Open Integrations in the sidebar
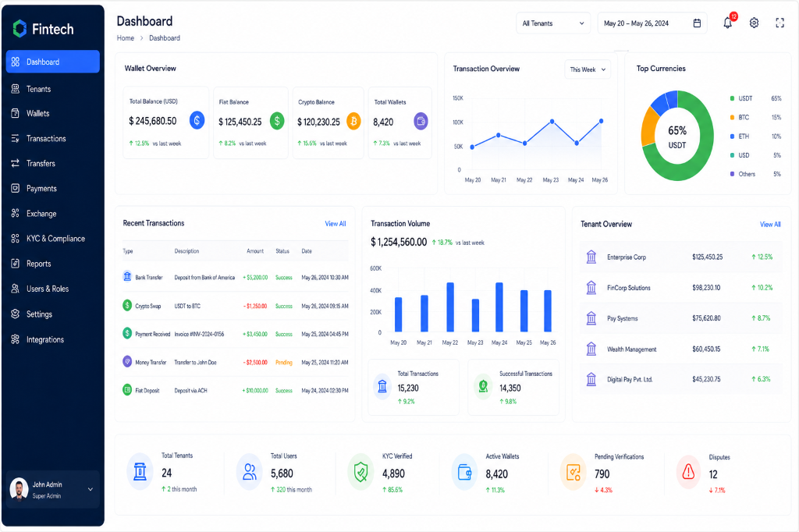 [53, 339]
